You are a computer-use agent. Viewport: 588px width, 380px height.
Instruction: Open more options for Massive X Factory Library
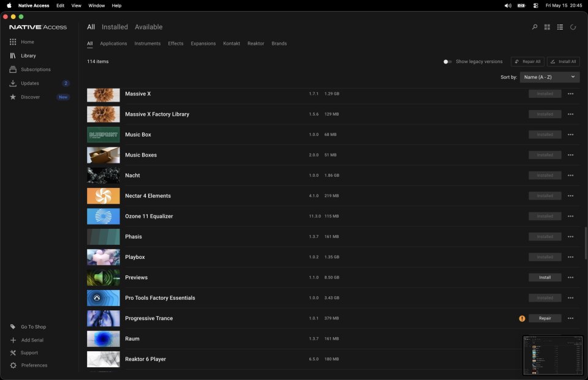570,114
